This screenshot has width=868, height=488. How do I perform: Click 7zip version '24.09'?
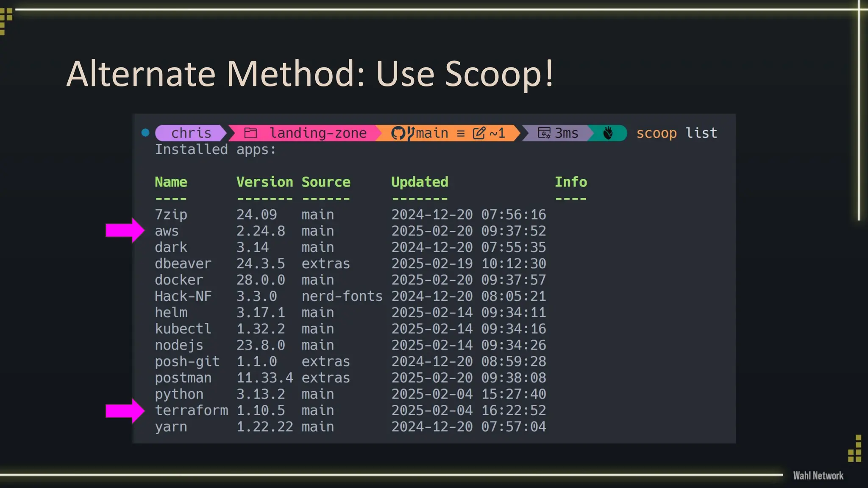click(256, 214)
